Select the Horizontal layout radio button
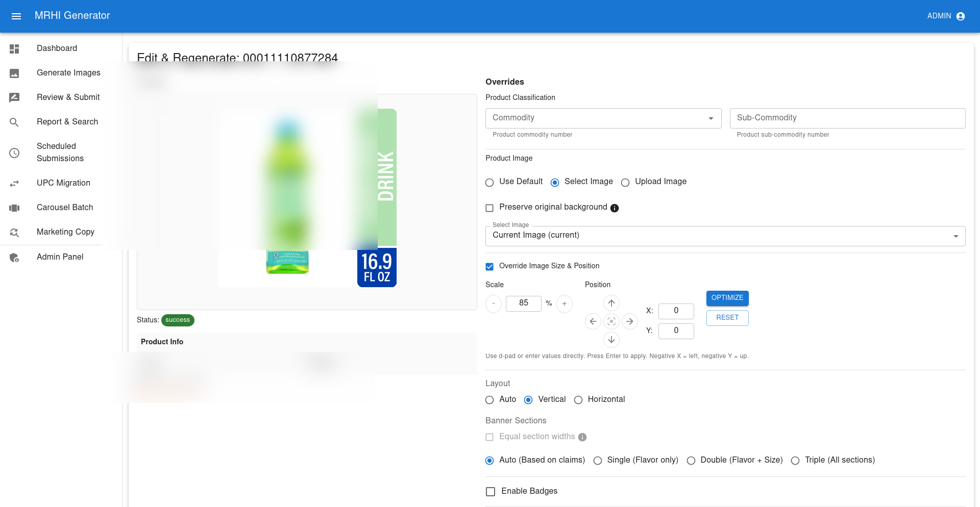The height and width of the screenshot is (507, 980). [578, 400]
